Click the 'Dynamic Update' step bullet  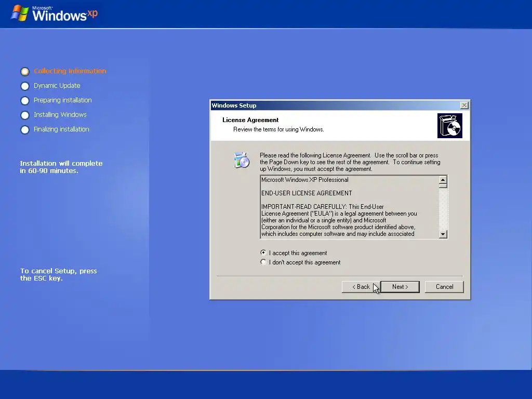25,86
